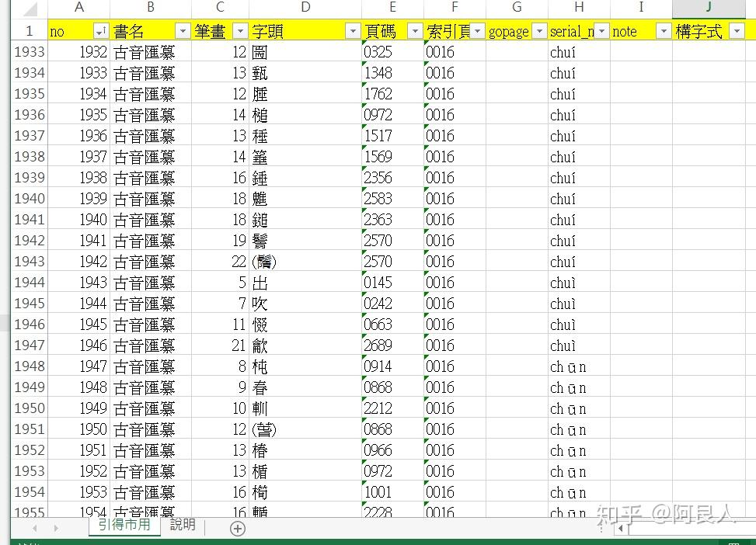The width and height of the screenshot is (756, 545).
Task: Click the 筆畫 cell with value 21
Action: [x=221, y=345]
